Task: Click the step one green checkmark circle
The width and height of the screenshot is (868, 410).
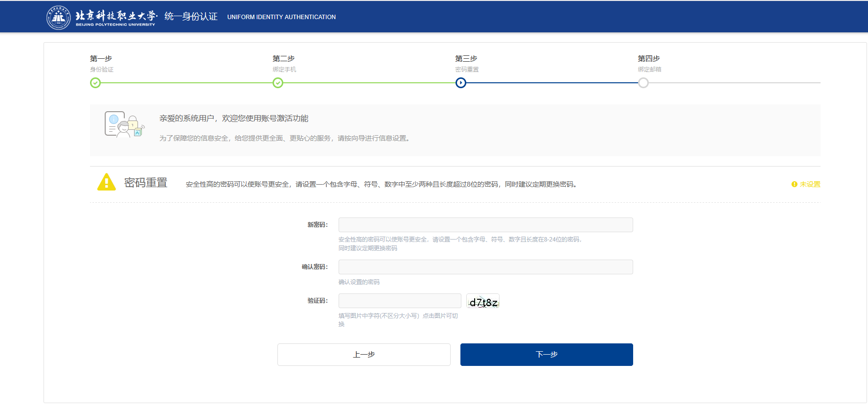Action: (x=95, y=83)
